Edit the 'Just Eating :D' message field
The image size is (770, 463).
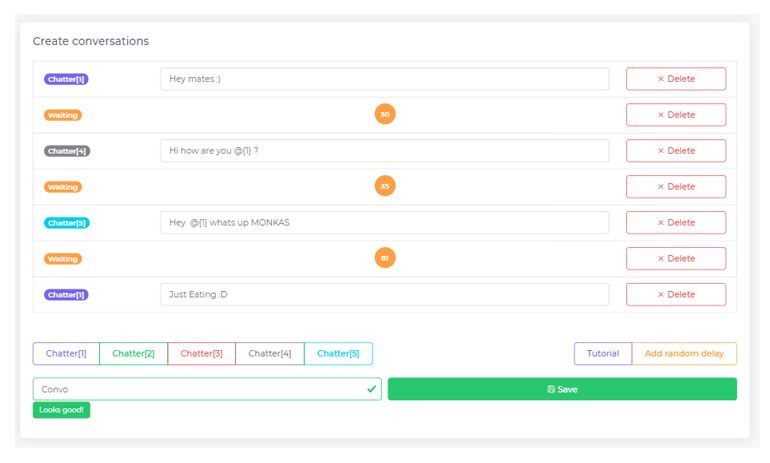[385, 295]
